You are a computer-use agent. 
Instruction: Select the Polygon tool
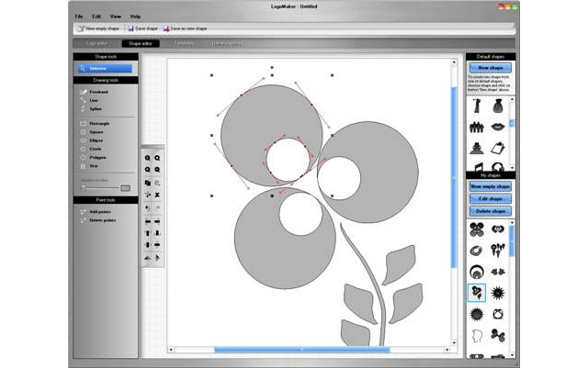point(98,157)
